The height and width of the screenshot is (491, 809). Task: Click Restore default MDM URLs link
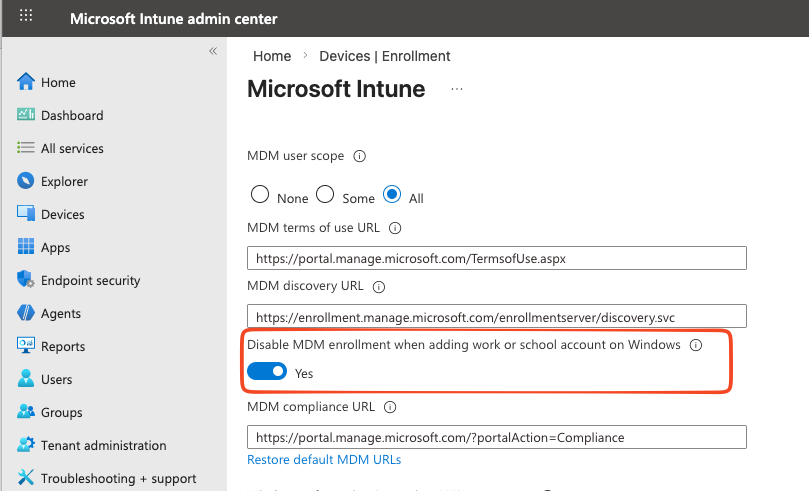[324, 460]
